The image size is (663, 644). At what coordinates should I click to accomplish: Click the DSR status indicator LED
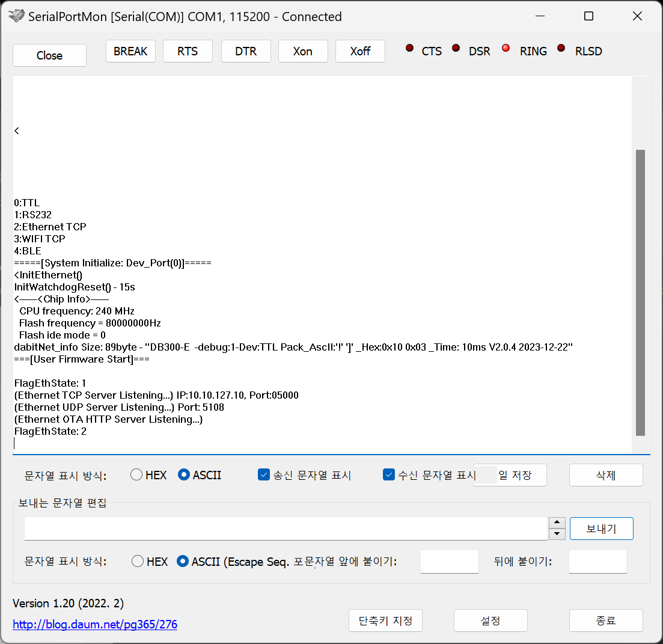tap(456, 49)
